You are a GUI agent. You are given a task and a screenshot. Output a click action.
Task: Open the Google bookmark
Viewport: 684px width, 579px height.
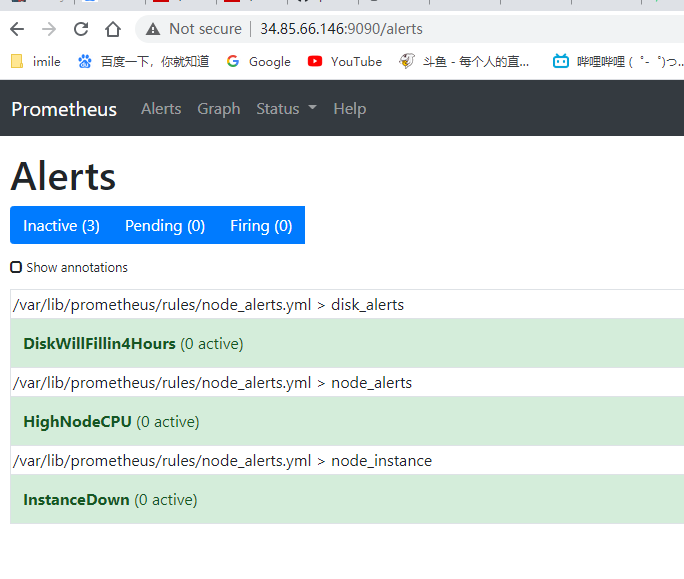[259, 62]
